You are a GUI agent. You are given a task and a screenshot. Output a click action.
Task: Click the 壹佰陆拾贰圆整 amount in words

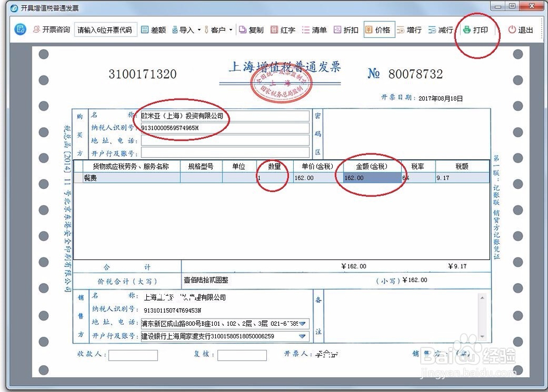(x=206, y=280)
